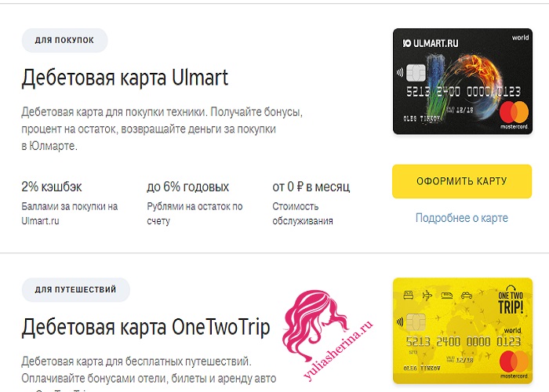Click the contactless symbol on the Ulmart card
The width and height of the screenshot is (549, 392).
click(x=400, y=73)
